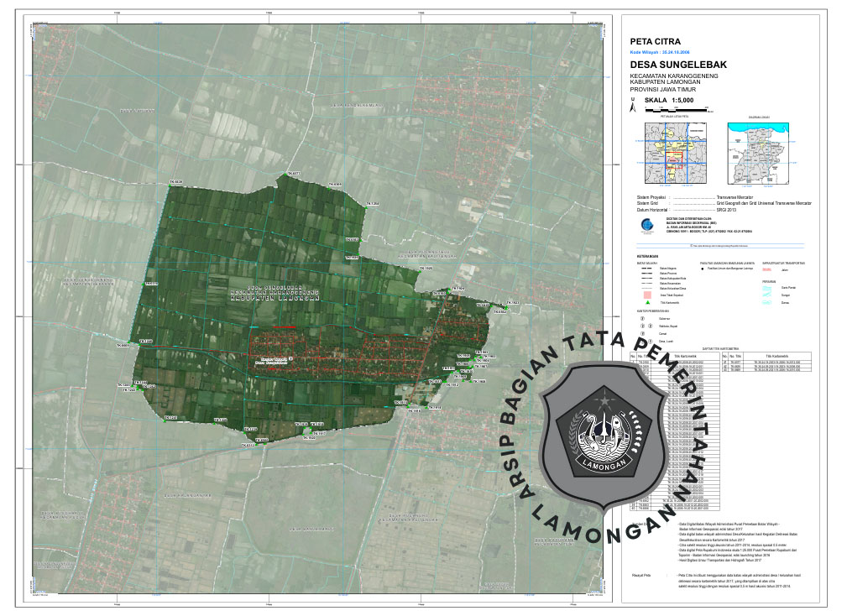Click the Camat office symbol in legend

point(642,333)
